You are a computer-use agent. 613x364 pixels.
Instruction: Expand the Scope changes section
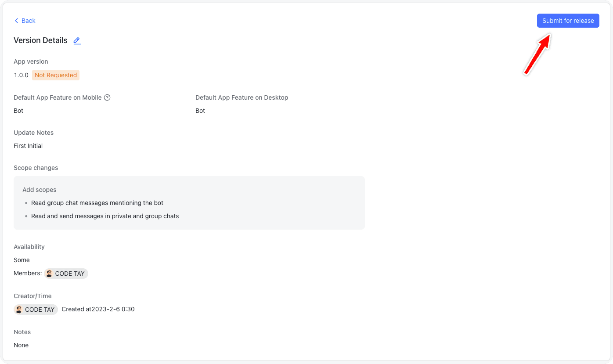pyautogui.click(x=36, y=168)
